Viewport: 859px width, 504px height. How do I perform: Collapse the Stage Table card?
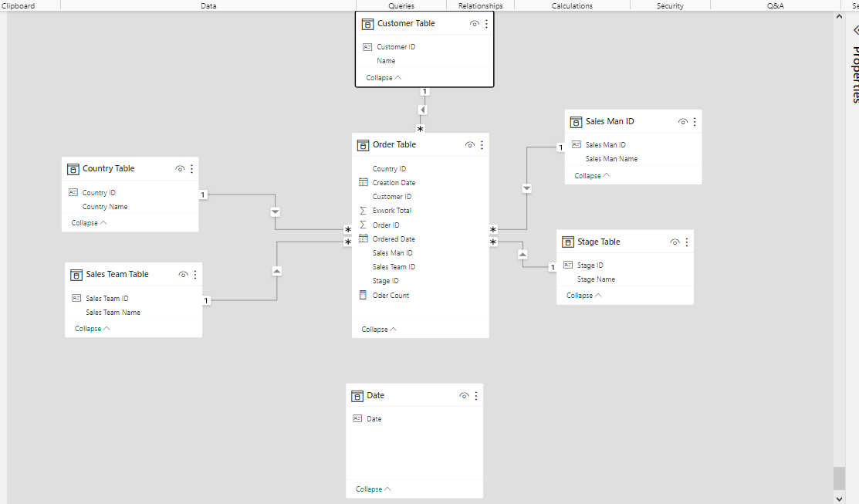pos(584,296)
